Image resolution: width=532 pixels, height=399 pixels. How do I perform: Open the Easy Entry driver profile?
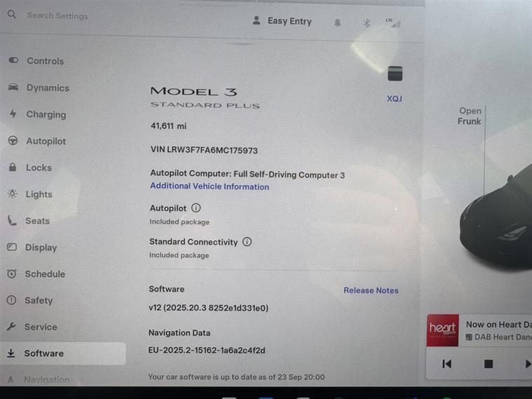[x=282, y=21]
